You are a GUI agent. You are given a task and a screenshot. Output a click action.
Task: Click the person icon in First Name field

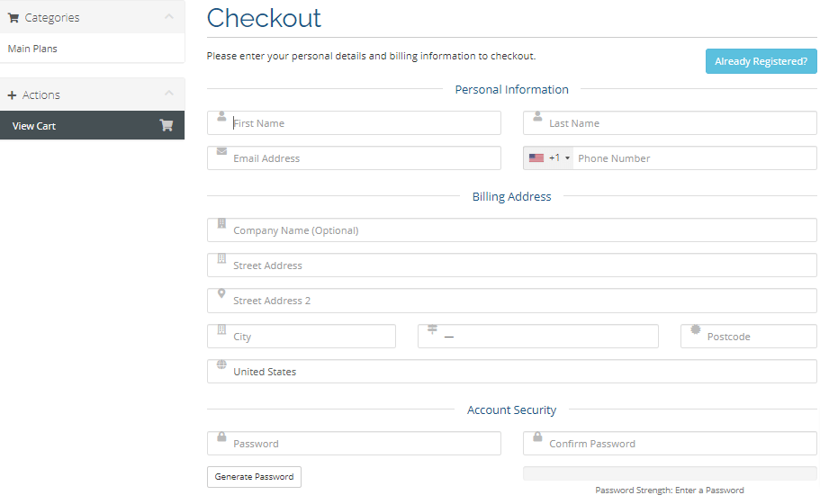point(221,117)
